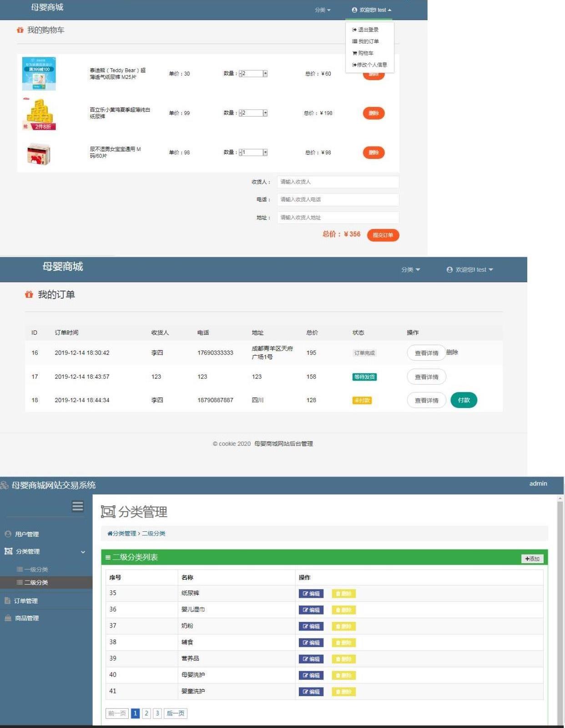Increase quantity of 泰迪熊 diapers with plus
565x728 pixels.
tap(265, 74)
